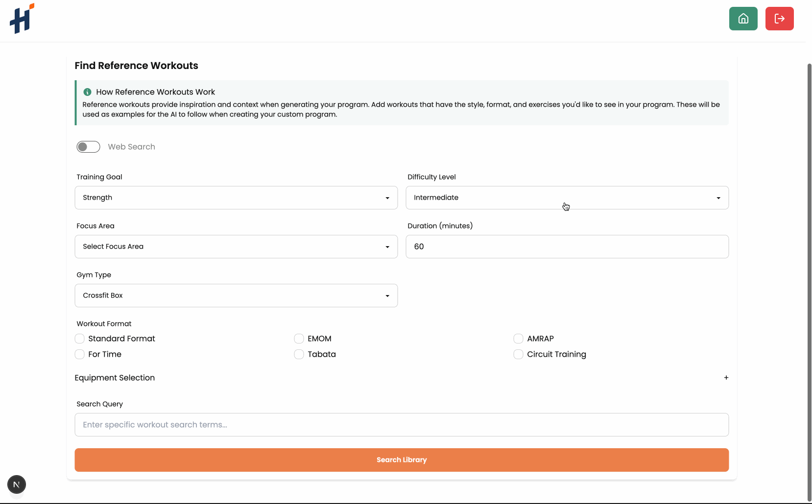Open the Difficulty Level dropdown
Viewport: 812px width, 504px height.
pyautogui.click(x=567, y=198)
